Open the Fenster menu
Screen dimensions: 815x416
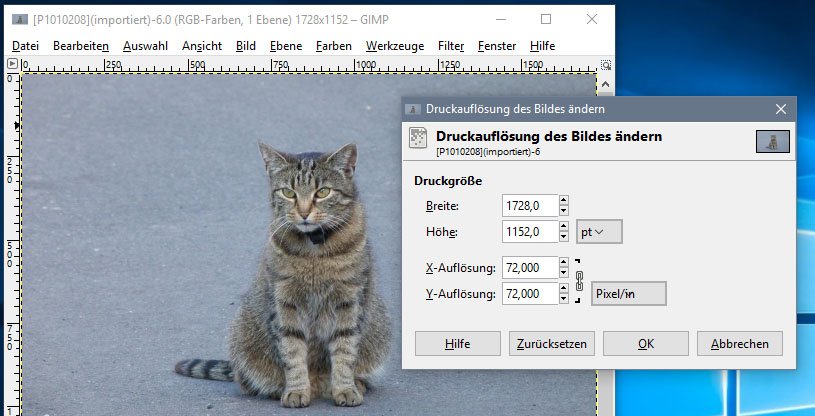coord(497,46)
